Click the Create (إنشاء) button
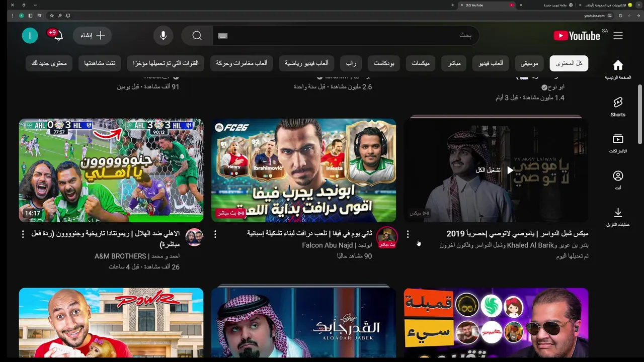 [93, 36]
